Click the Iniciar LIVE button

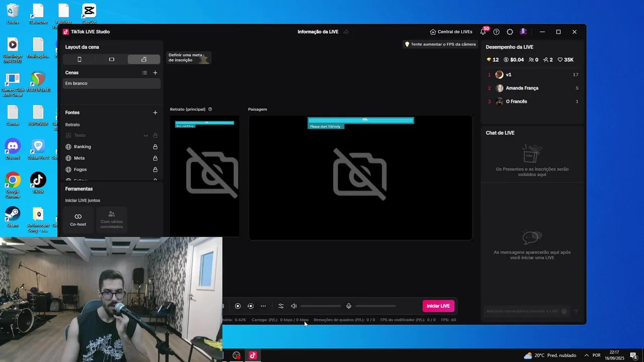point(438,306)
